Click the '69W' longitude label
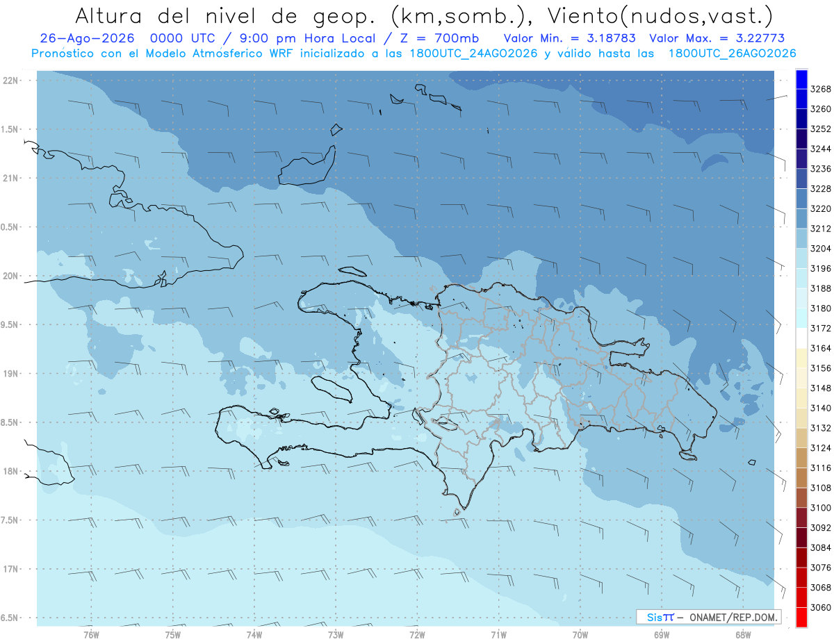This screenshot has height=644, width=834. tap(662, 634)
